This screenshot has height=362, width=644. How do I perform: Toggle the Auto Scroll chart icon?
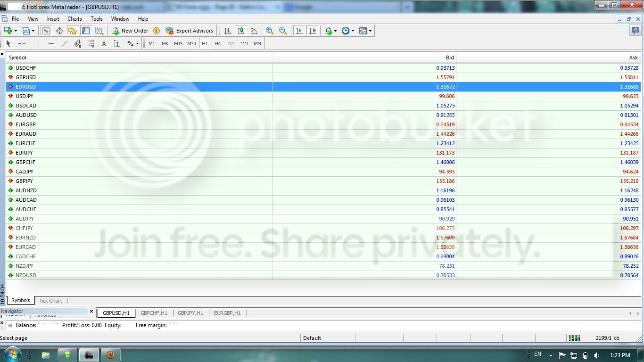299,31
